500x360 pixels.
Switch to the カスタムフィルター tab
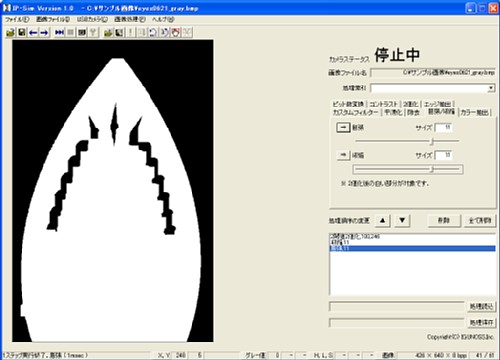tap(356, 112)
